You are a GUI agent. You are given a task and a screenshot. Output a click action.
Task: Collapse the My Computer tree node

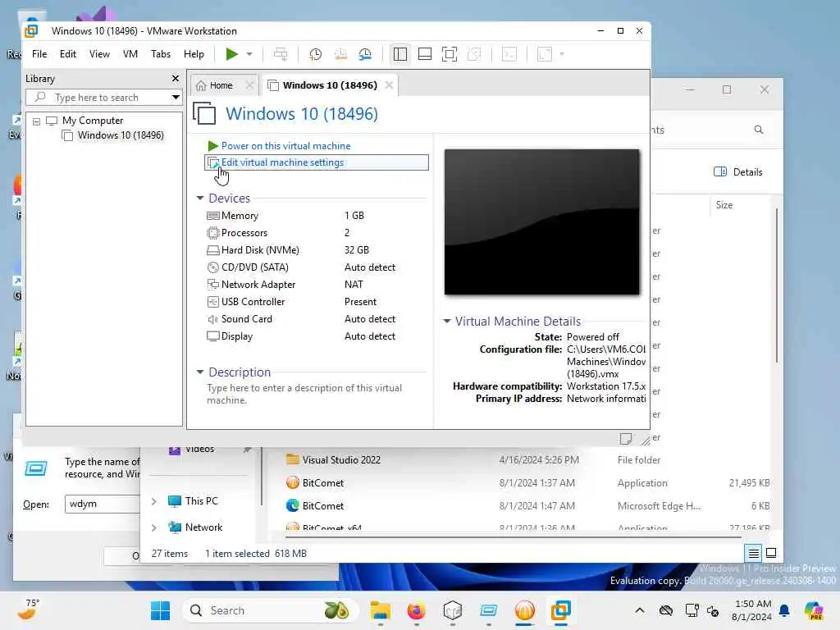coord(36,121)
